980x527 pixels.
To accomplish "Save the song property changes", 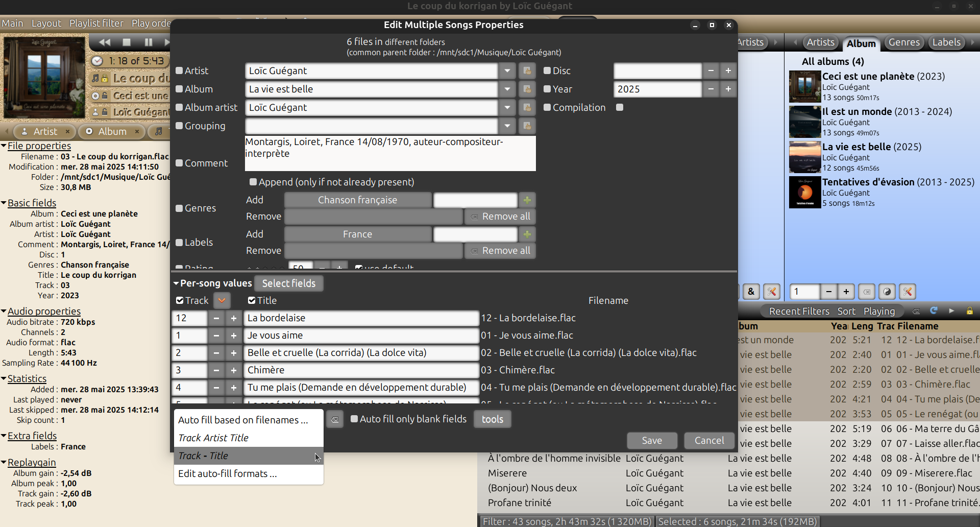I will [652, 440].
